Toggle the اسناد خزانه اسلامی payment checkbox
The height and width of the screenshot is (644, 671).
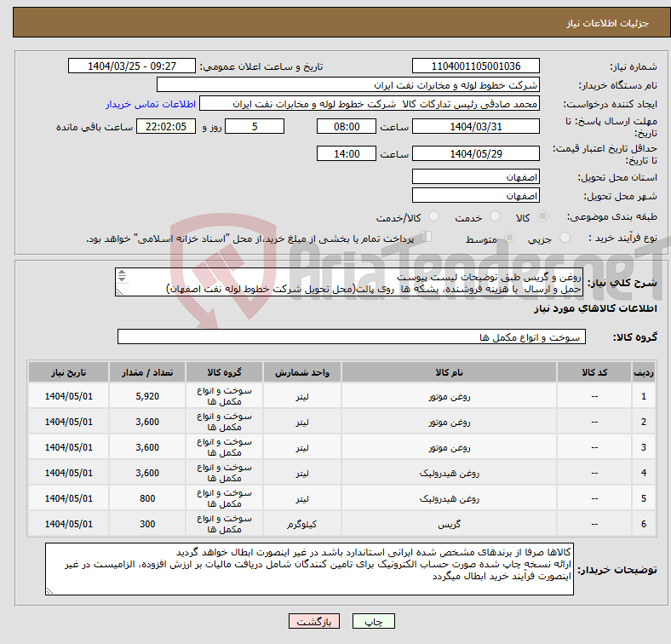pos(426,236)
